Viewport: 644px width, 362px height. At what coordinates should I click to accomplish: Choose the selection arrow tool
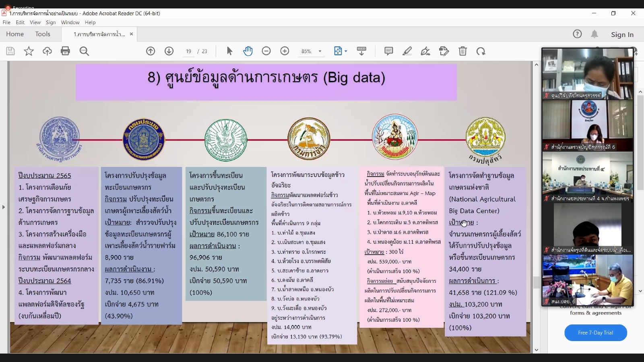pyautogui.click(x=229, y=51)
